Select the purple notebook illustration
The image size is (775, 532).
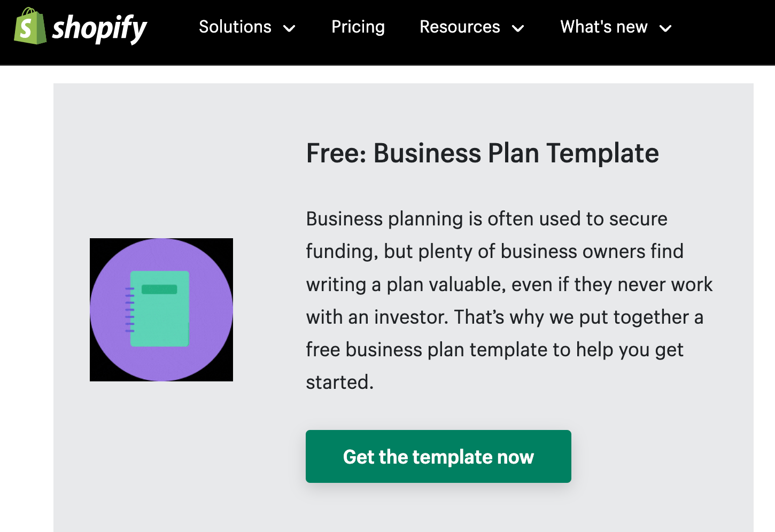pos(161,309)
